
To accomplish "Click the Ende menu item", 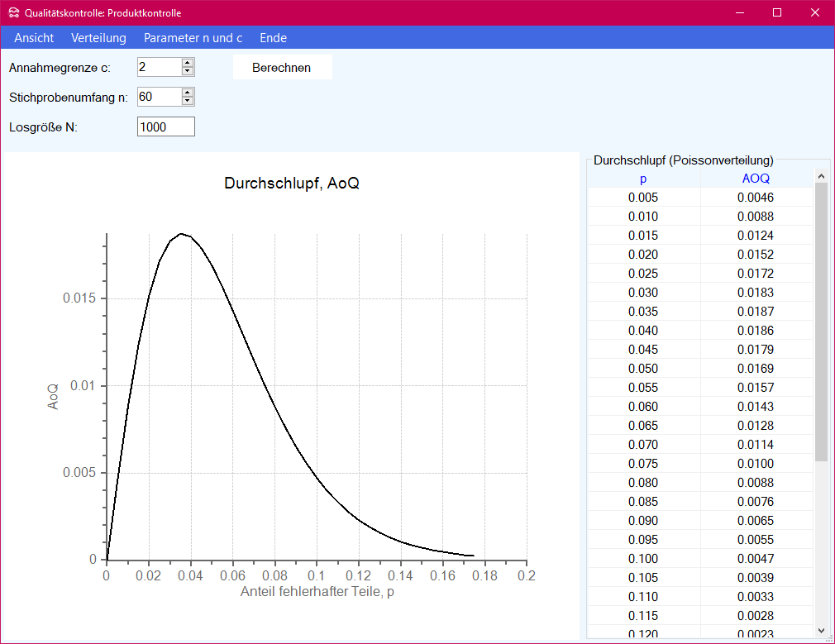I will coord(273,38).
